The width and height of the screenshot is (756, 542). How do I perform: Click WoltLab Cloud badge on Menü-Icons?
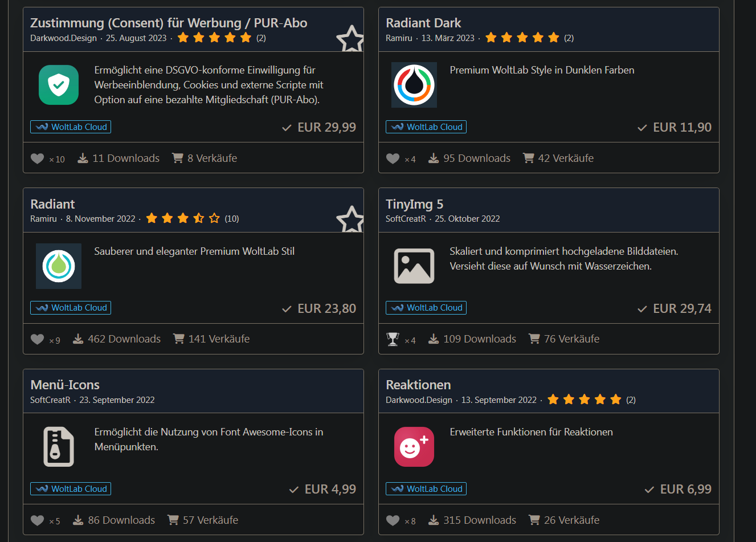(71, 489)
